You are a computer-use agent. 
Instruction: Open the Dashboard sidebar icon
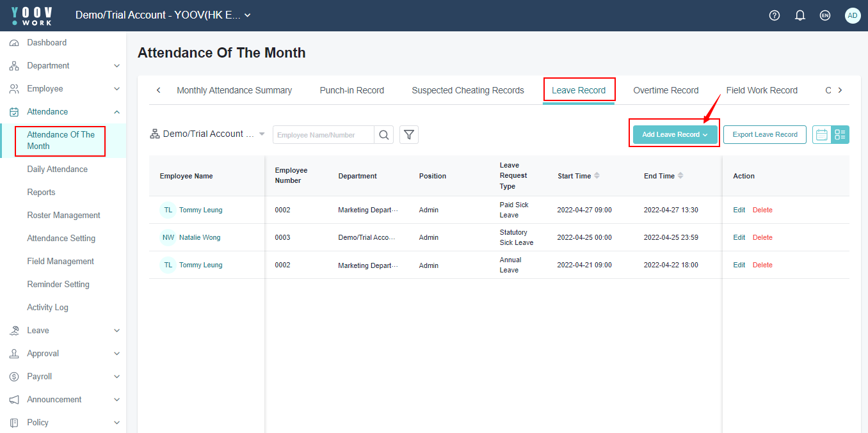click(14, 43)
